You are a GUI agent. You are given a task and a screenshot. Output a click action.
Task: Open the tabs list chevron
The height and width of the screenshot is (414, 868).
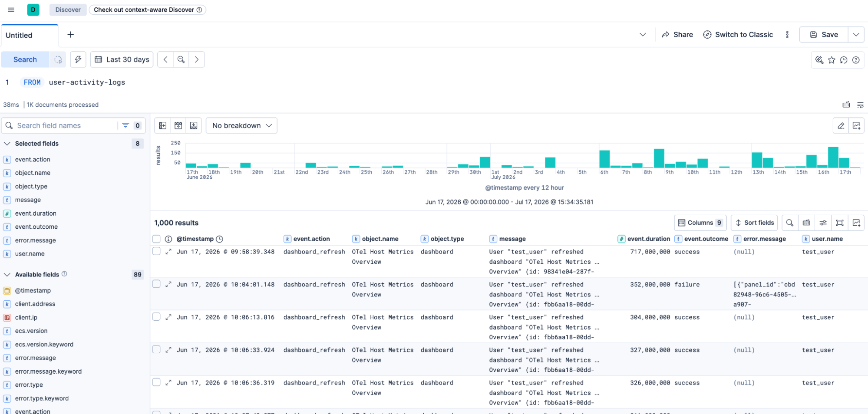coord(643,35)
